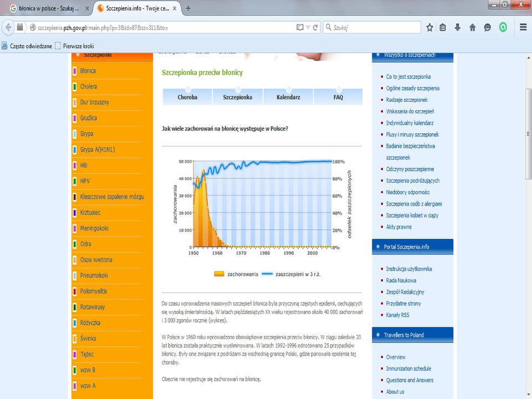This screenshot has width=532, height=399.
Task: Select Błonica in vaccine sidebar
Action: tap(88, 70)
